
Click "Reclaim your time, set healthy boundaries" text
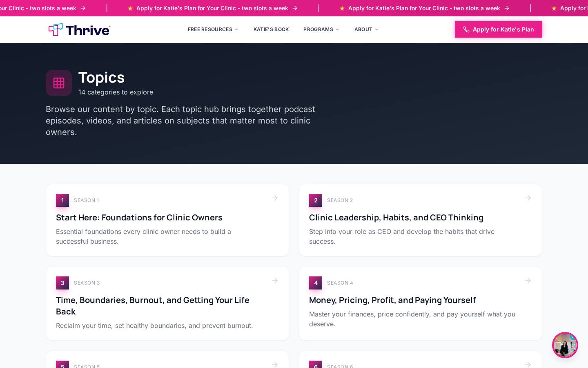[x=154, y=325]
